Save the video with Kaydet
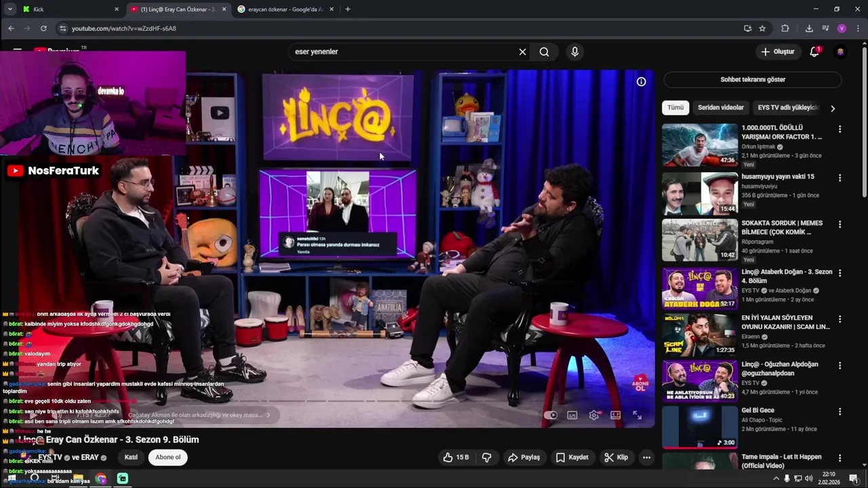 click(x=572, y=457)
